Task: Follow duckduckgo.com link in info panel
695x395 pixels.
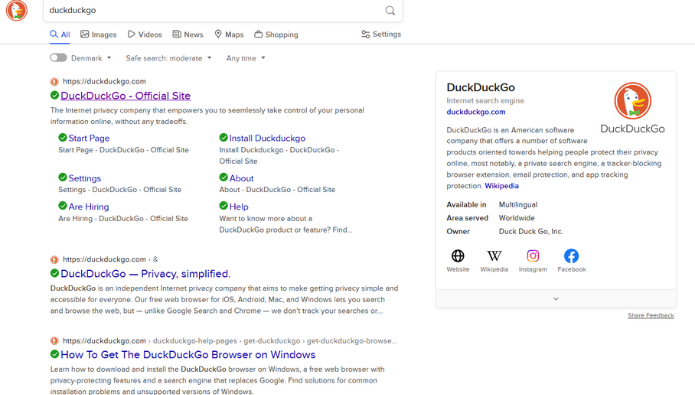Action: (x=476, y=112)
